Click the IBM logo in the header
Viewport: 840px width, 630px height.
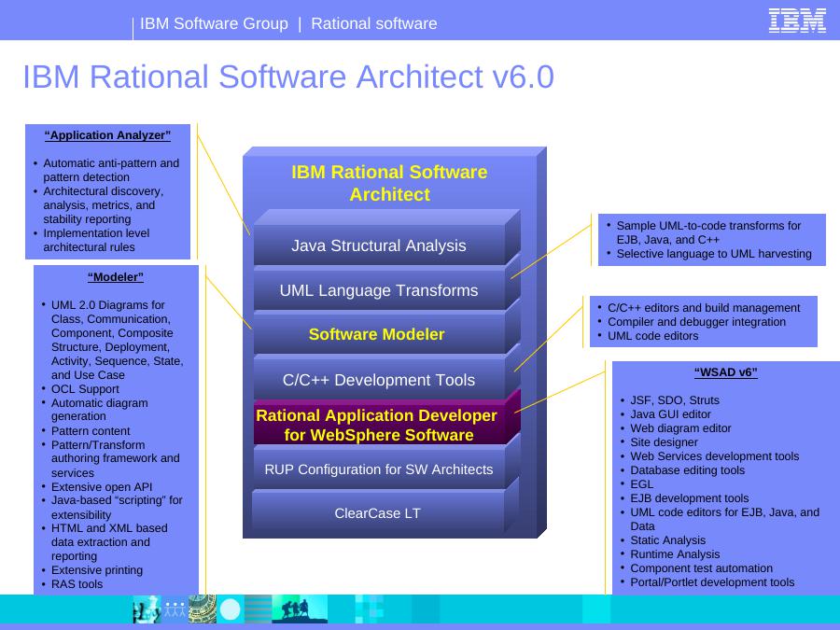click(x=797, y=21)
